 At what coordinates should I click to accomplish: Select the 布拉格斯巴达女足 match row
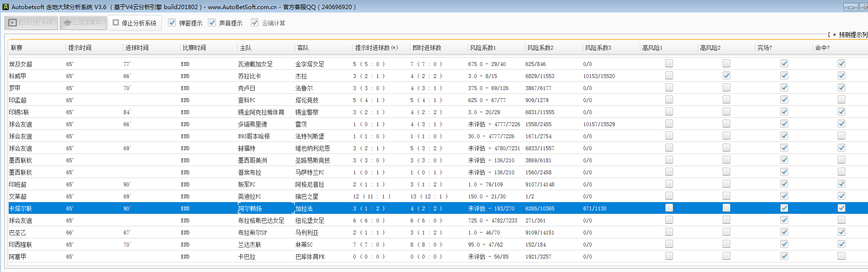(x=261, y=220)
